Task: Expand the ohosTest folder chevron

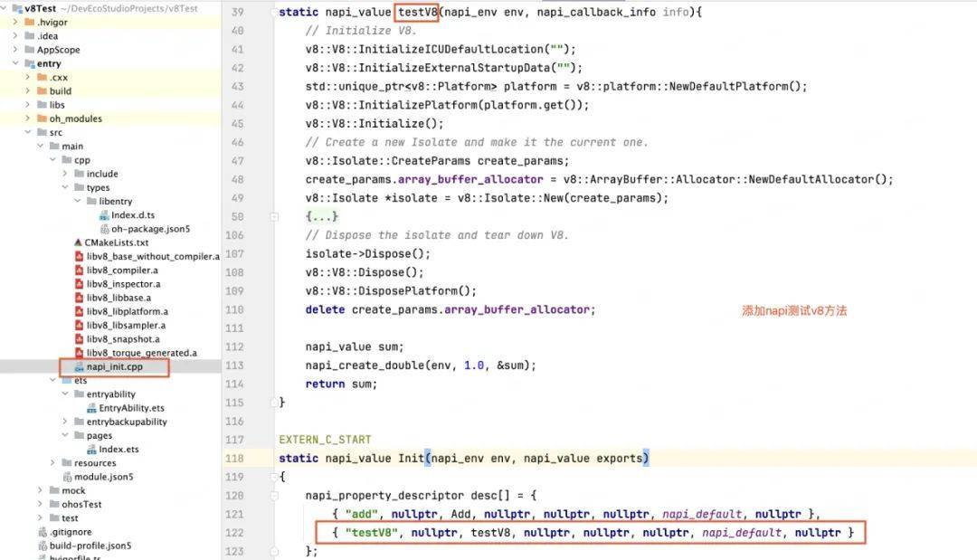Action: pyautogui.click(x=41, y=504)
